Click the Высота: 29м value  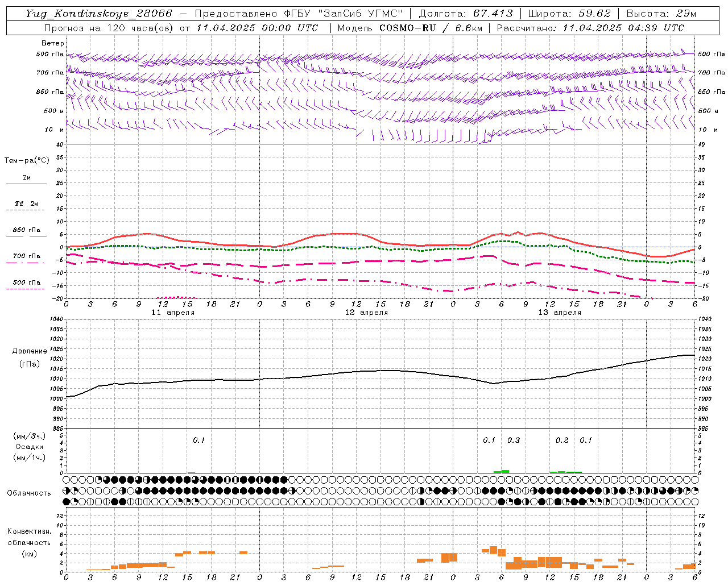(661, 14)
